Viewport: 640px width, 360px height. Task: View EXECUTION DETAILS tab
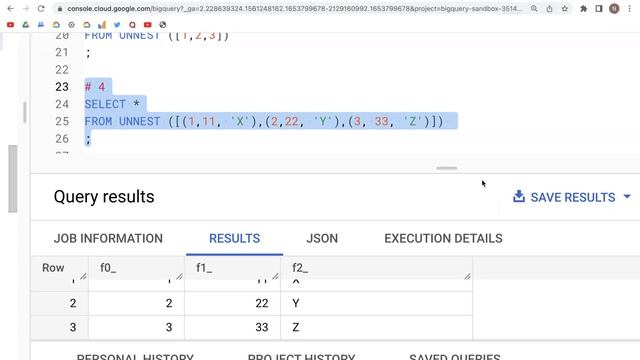click(x=443, y=238)
